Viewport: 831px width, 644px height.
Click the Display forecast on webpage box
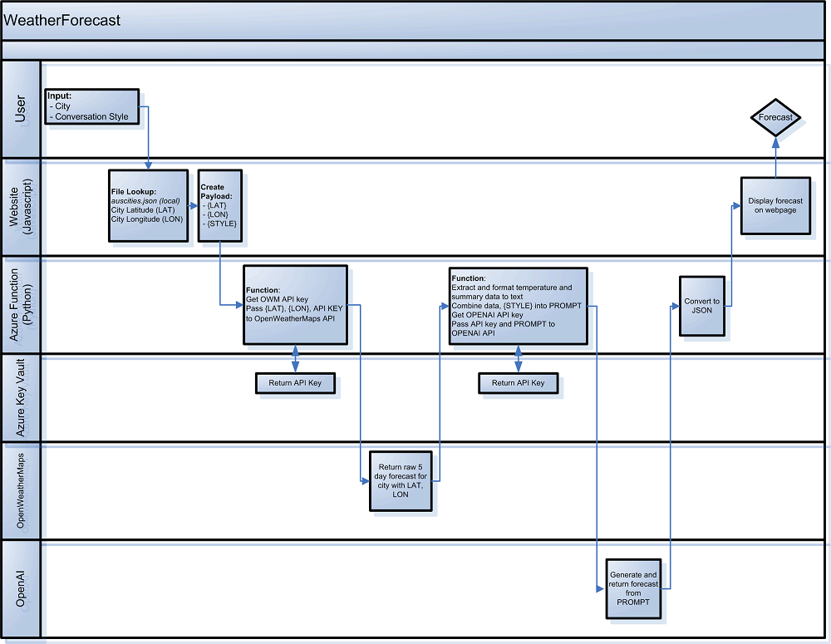(x=774, y=205)
